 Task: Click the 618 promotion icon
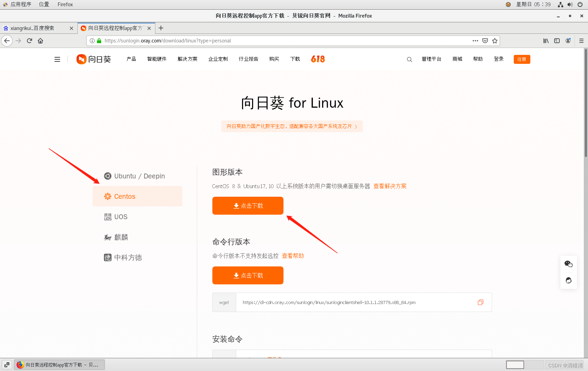pos(318,59)
